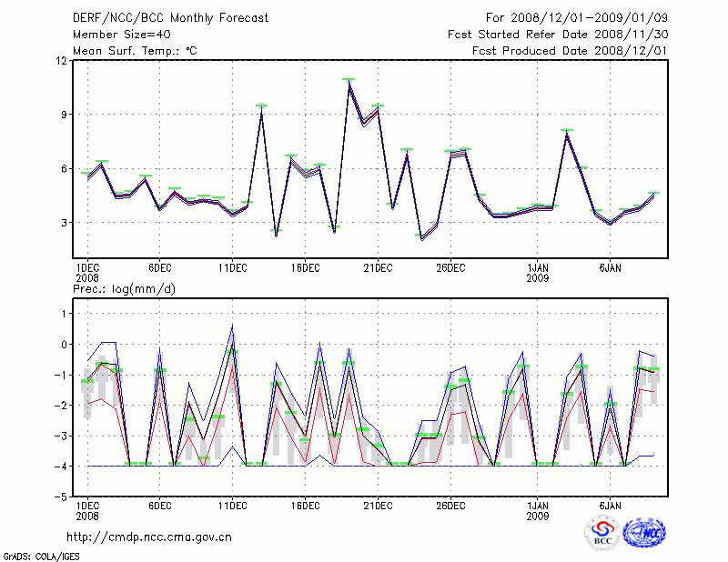The width and height of the screenshot is (728, 562).
Task: Click the Prec.: log(mm/d) label
Action: tap(125, 288)
